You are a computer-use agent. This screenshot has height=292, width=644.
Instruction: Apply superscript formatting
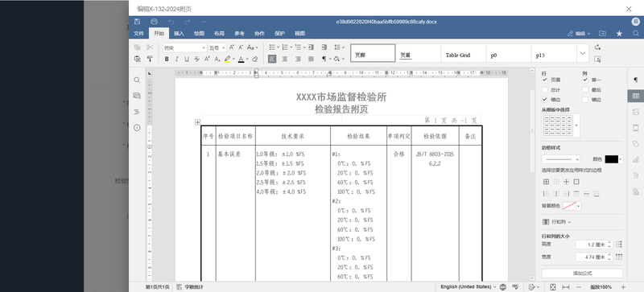207,60
